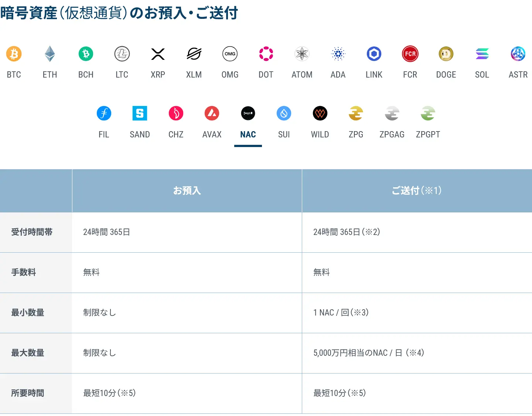Click the お預入 column header
This screenshot has width=532, height=416.
click(187, 191)
